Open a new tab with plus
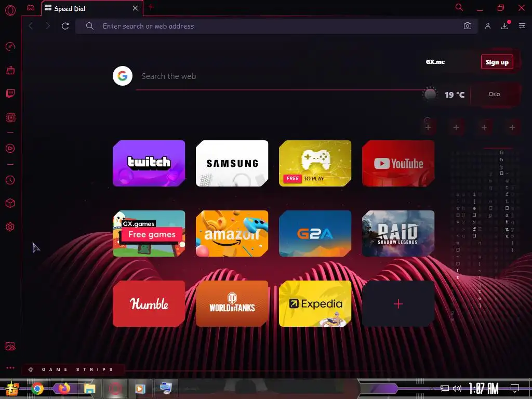532x399 pixels. coord(151,7)
